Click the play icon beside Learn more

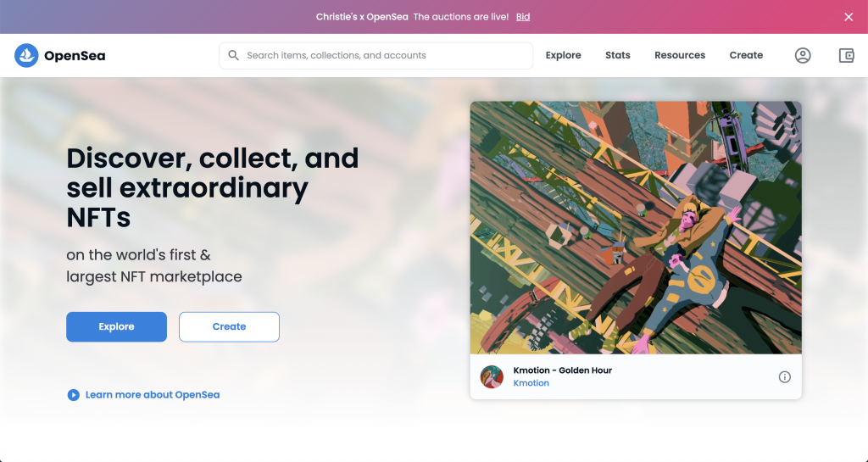coord(73,394)
